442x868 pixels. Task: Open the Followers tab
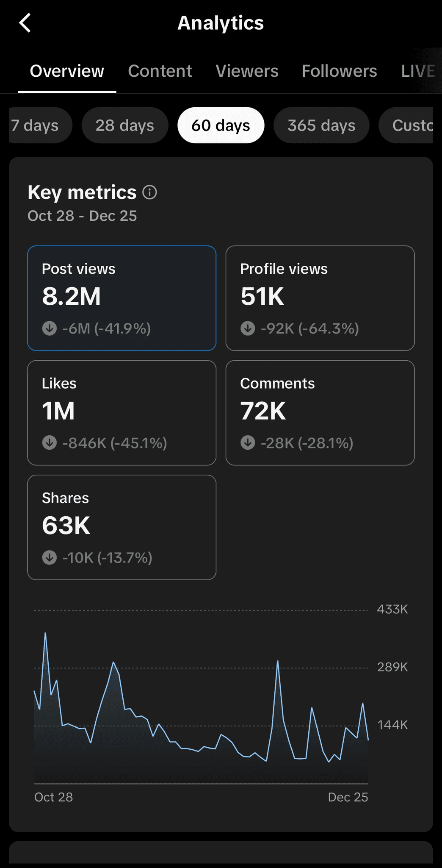point(339,71)
